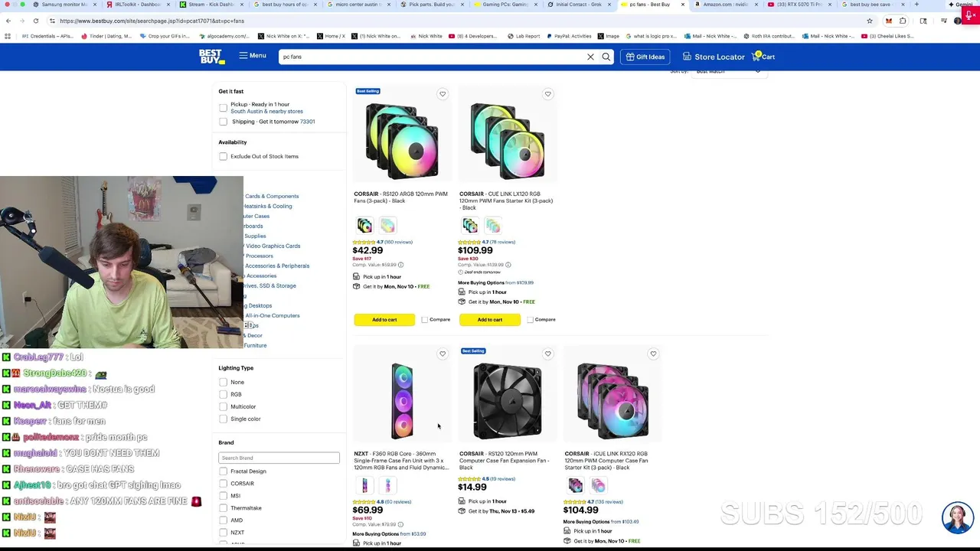Viewport: 980px width, 551px height.
Task: Open the shopping Cart
Action: pos(764,57)
